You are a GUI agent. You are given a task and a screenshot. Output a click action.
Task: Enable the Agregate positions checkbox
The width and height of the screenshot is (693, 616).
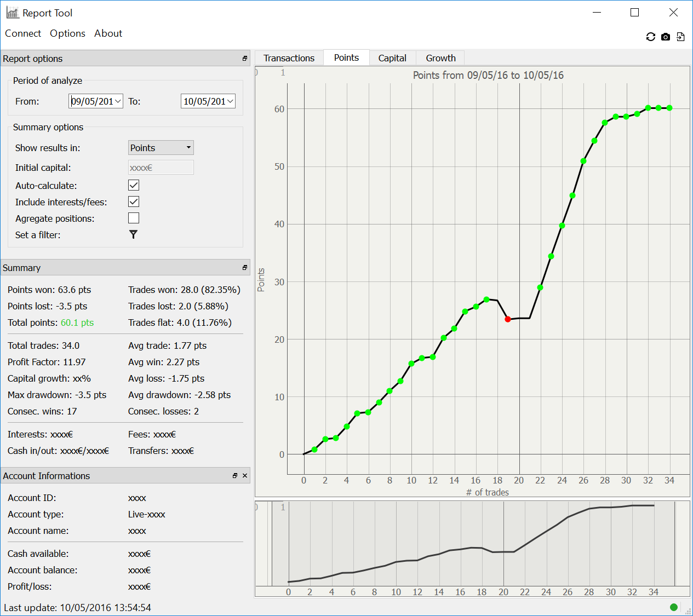[x=134, y=218]
